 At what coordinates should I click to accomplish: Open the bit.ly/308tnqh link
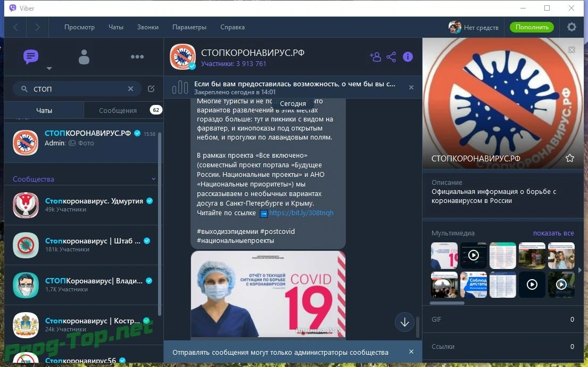click(301, 213)
